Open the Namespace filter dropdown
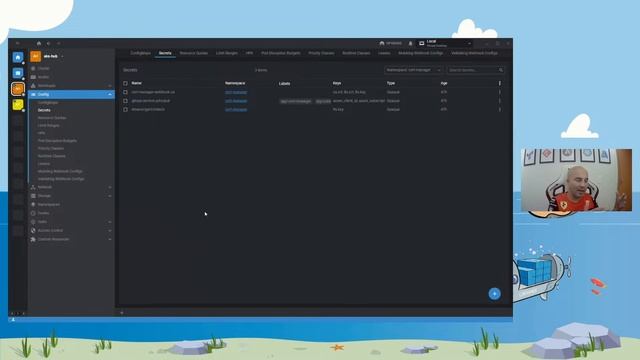The height and width of the screenshot is (360, 640). (413, 70)
